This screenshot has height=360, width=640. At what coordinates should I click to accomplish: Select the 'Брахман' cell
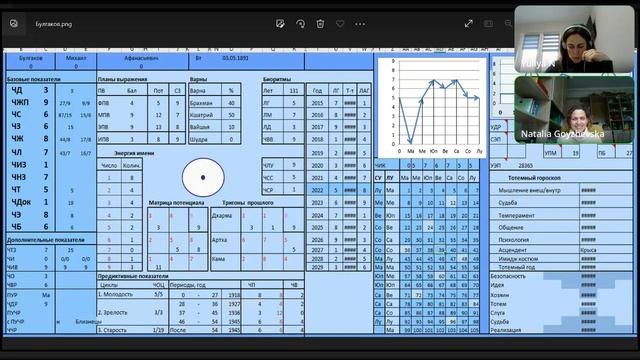(x=206, y=103)
